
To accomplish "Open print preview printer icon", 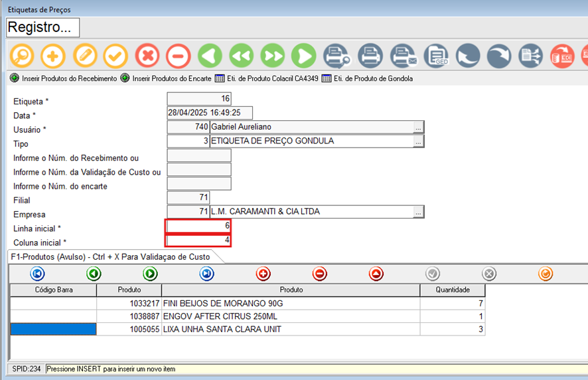I will [x=336, y=56].
